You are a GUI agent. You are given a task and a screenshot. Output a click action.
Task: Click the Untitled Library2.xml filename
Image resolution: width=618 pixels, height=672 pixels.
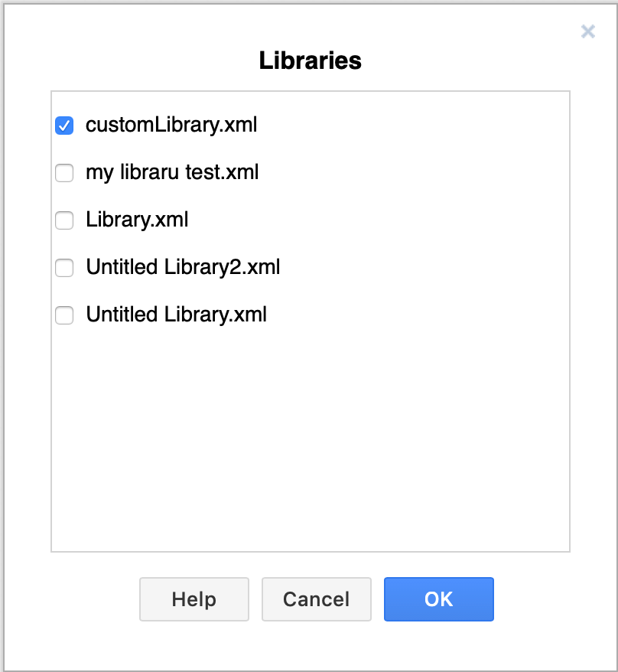183,268
